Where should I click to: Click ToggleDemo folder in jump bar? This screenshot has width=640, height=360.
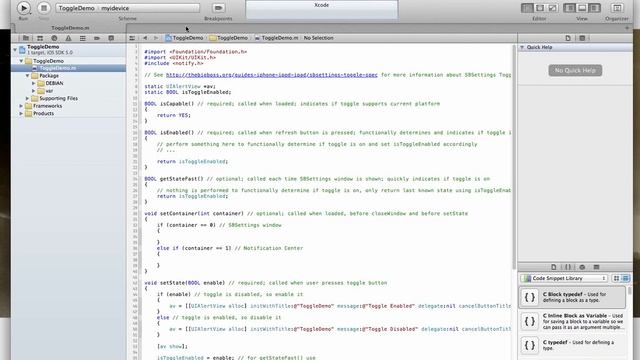pyautogui.click(x=229, y=38)
